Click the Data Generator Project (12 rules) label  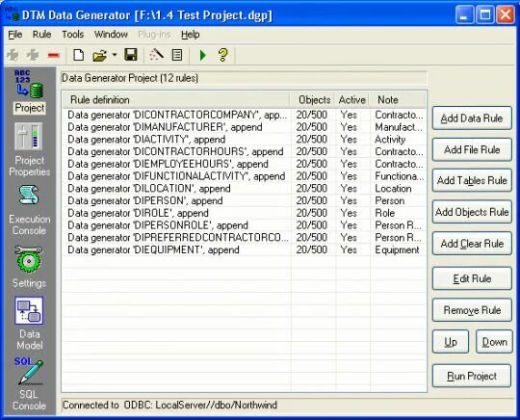coord(130,78)
